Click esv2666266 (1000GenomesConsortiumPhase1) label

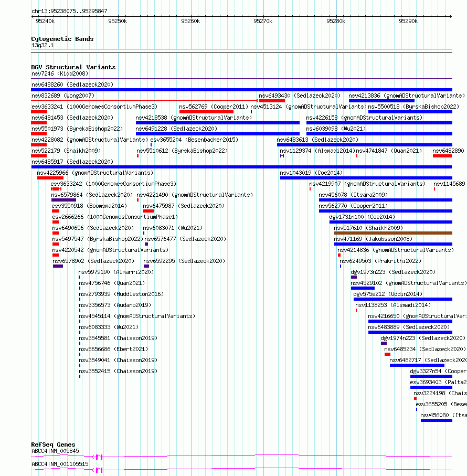115,217
